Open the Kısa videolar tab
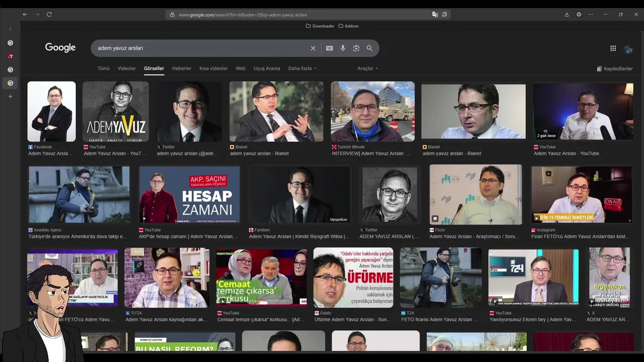 point(213,68)
